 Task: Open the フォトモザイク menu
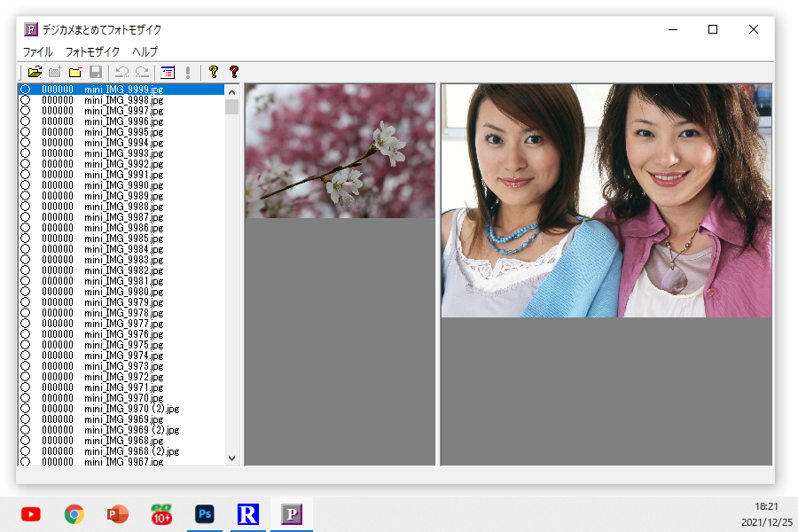coord(92,52)
